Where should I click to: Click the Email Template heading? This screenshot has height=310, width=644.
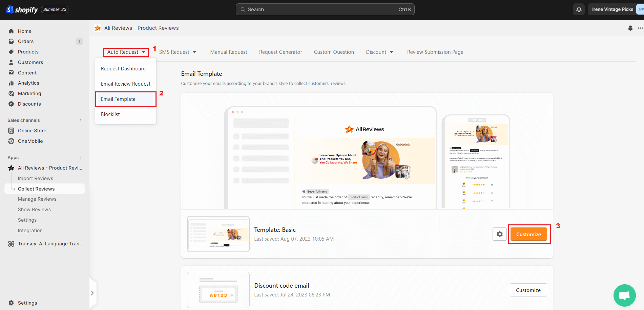coord(202,74)
